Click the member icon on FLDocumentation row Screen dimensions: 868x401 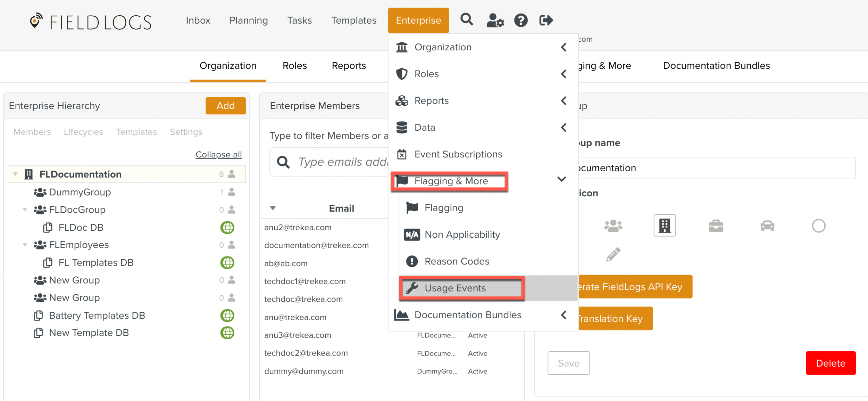point(232,174)
